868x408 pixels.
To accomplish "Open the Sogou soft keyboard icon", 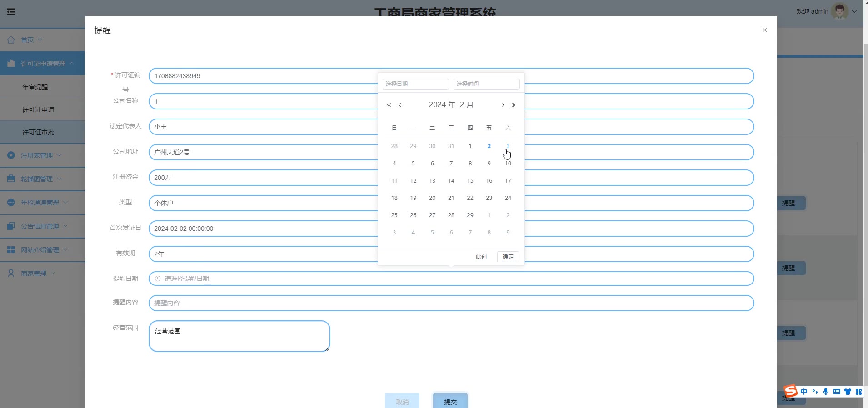I will [x=837, y=392].
